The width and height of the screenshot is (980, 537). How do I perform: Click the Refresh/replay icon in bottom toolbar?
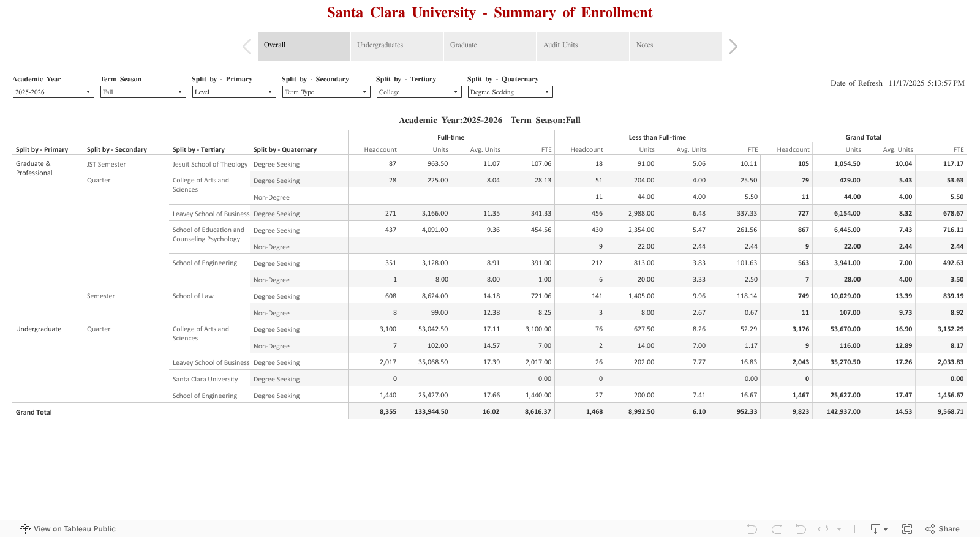[824, 529]
